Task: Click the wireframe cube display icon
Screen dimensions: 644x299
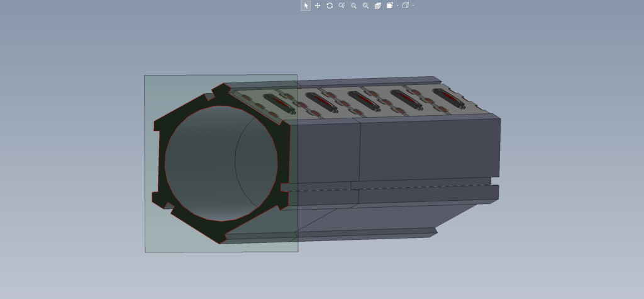Action: [405, 6]
